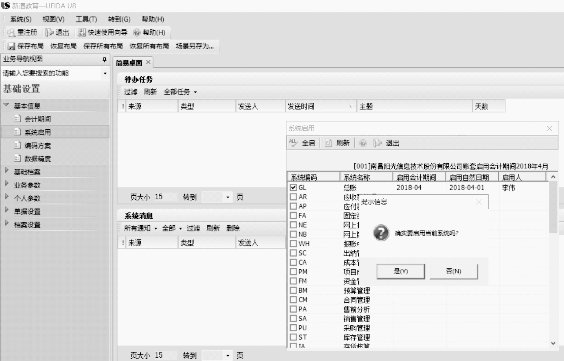Check the AR system checkbox
The height and width of the screenshot is (361, 564).
coord(294,197)
